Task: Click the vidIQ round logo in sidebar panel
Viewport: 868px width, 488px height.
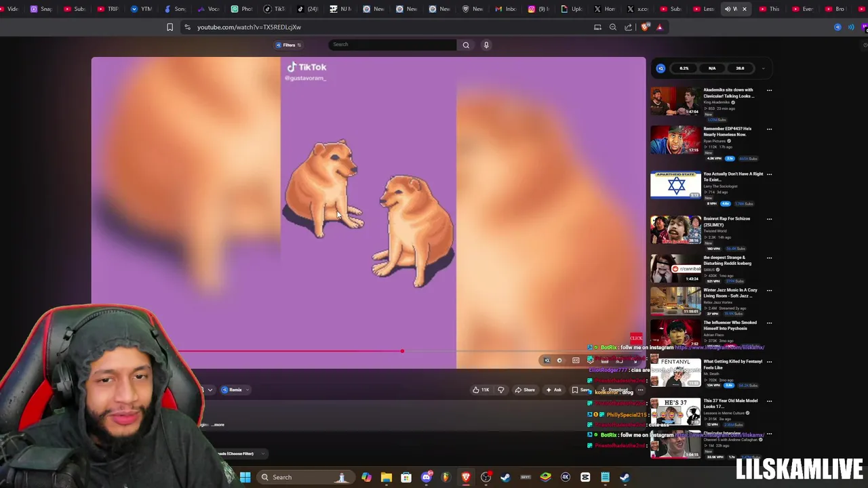Action: (660, 68)
